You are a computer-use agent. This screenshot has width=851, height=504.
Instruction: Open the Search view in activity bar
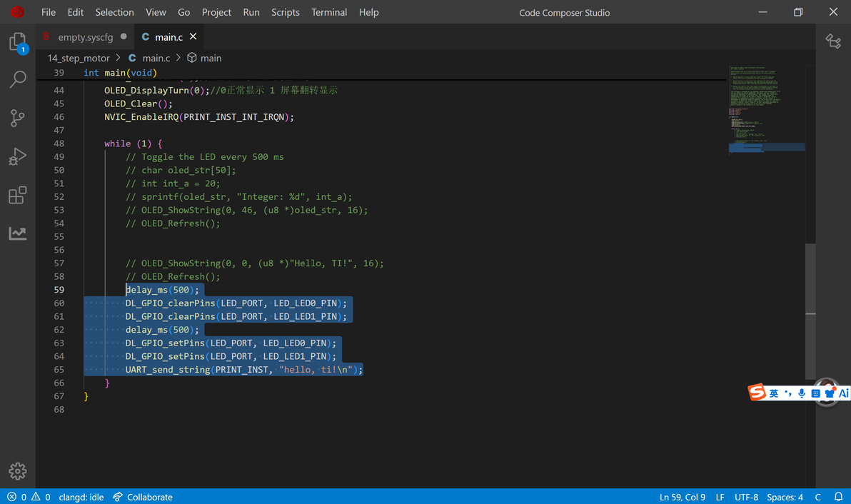click(x=18, y=80)
